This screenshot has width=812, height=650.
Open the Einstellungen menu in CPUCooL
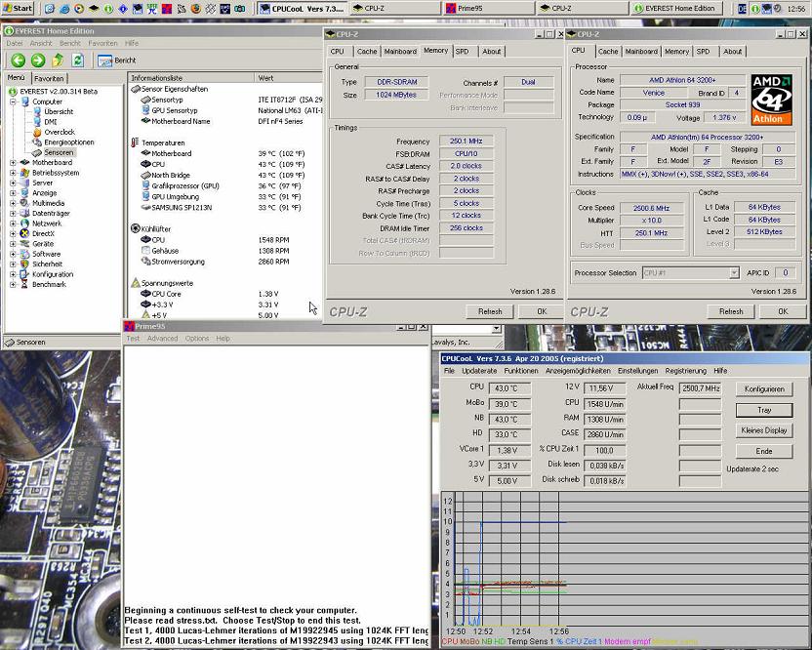(638, 371)
